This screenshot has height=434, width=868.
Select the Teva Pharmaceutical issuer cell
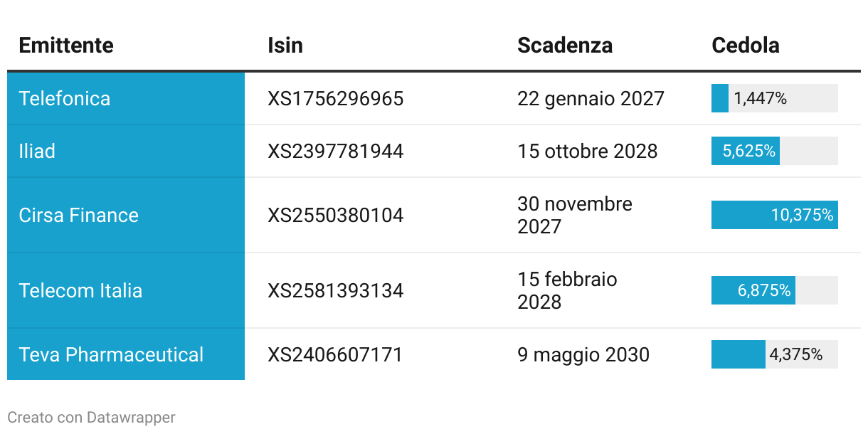click(x=126, y=354)
